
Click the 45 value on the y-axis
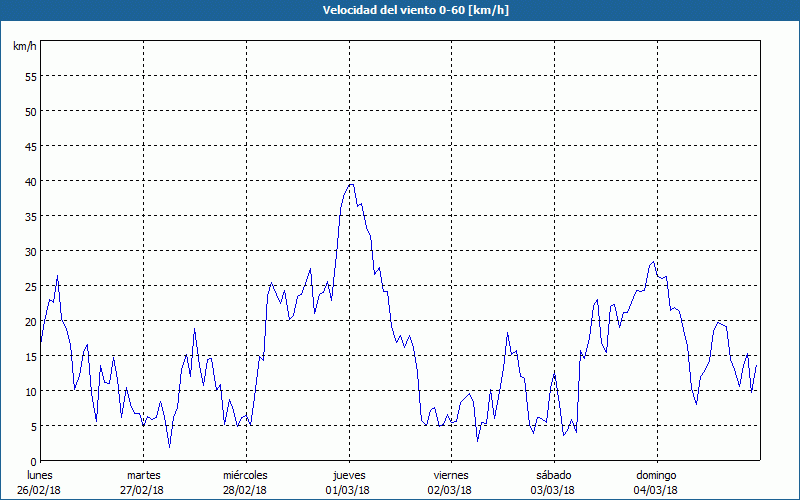(x=30, y=146)
